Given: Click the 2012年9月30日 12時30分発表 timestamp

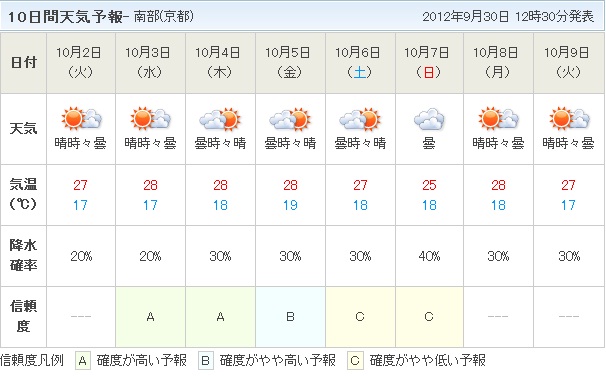Looking at the screenshot, I should 508,17.
